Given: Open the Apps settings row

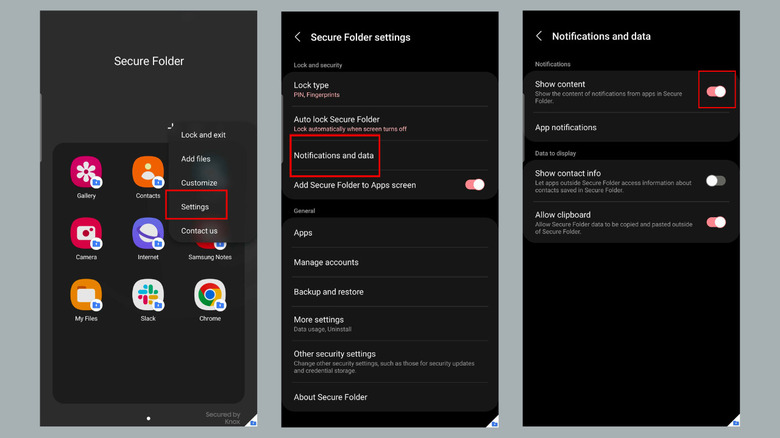Looking at the screenshot, I should coord(390,232).
